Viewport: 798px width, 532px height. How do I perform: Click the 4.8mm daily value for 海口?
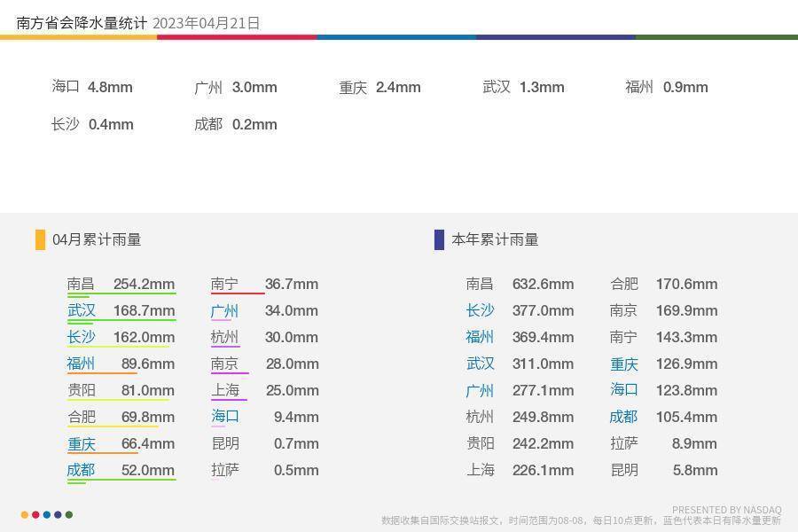pos(110,87)
